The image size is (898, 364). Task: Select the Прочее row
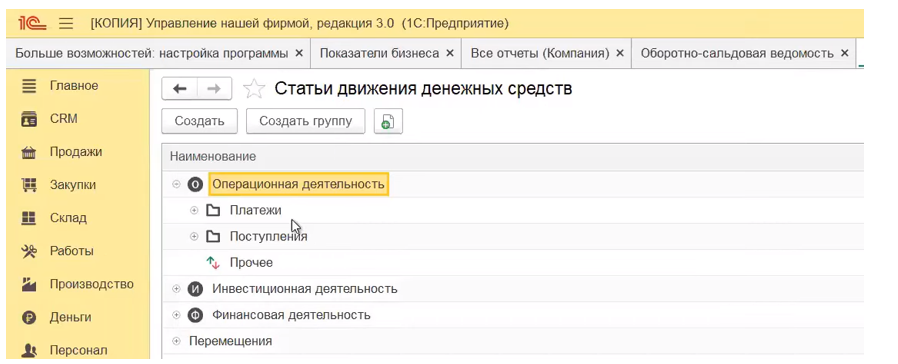point(513,263)
